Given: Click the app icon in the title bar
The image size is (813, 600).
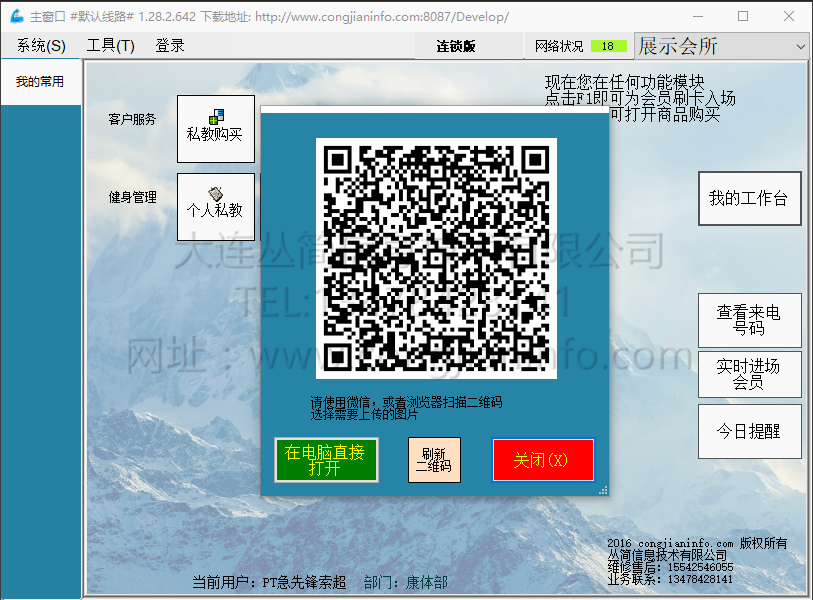Looking at the screenshot, I should (x=17, y=16).
